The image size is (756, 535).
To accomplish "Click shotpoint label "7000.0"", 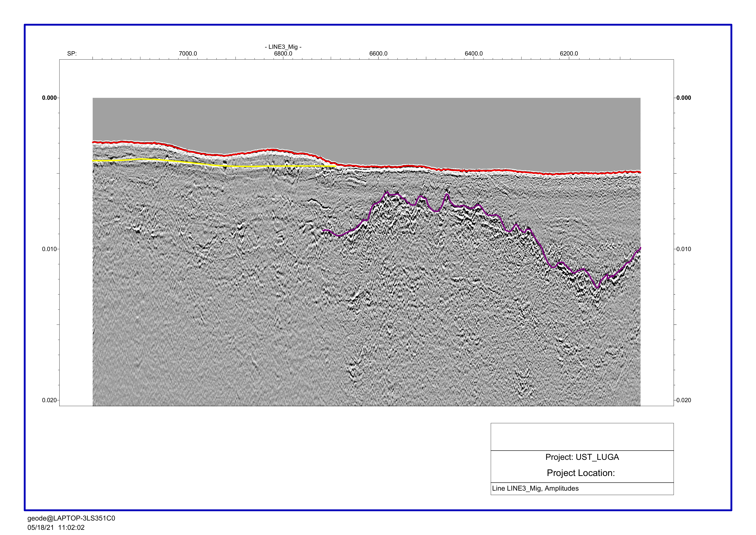I will pos(188,53).
